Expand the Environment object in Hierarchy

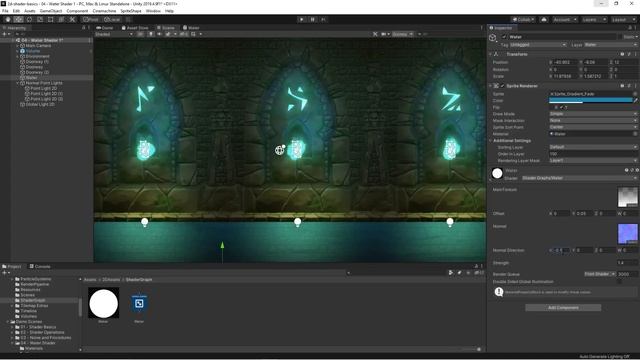(x=18, y=56)
